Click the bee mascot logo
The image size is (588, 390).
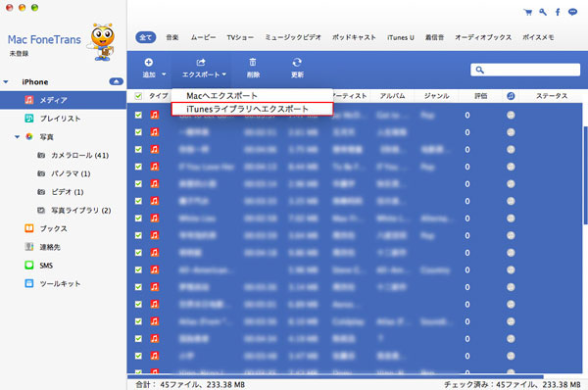102,42
